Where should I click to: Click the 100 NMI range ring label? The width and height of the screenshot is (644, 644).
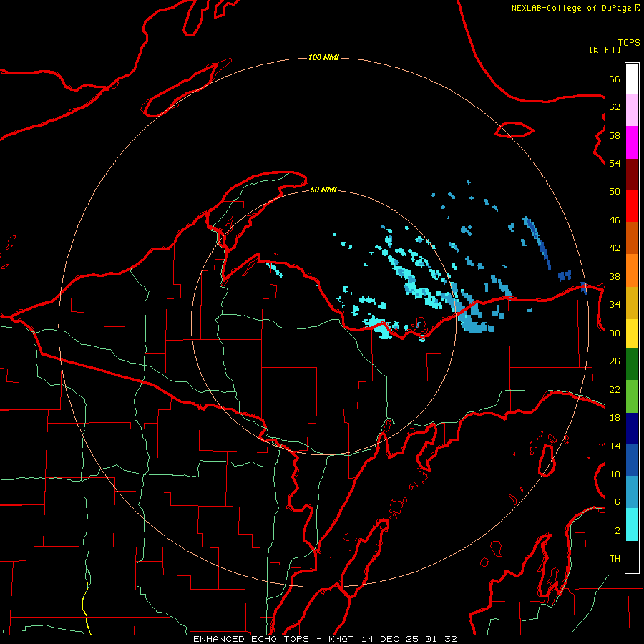tap(323, 57)
